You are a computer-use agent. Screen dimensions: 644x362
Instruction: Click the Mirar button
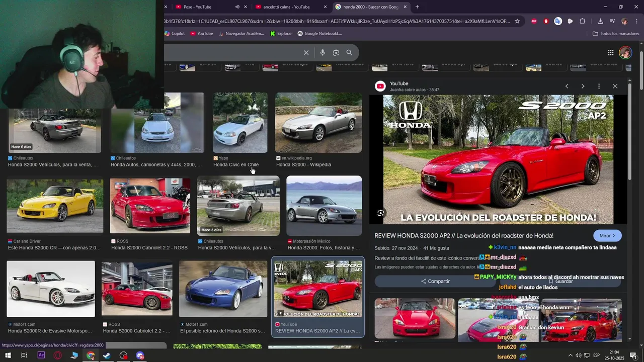pyautogui.click(x=607, y=236)
